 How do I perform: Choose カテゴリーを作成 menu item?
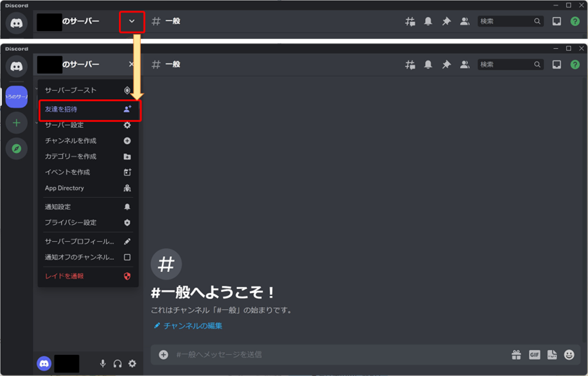88,156
